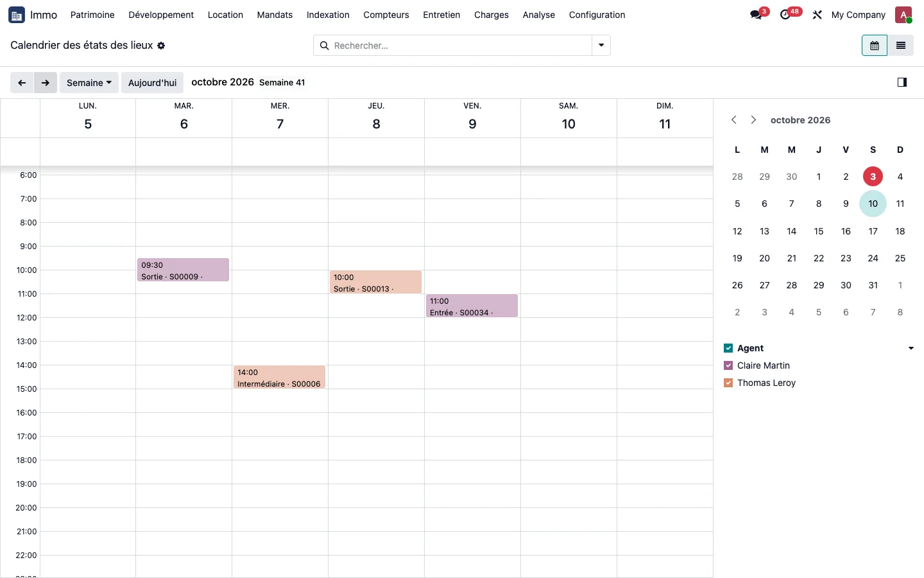924x578 pixels.
Task: Show previous month in mini calendar
Action: [734, 120]
